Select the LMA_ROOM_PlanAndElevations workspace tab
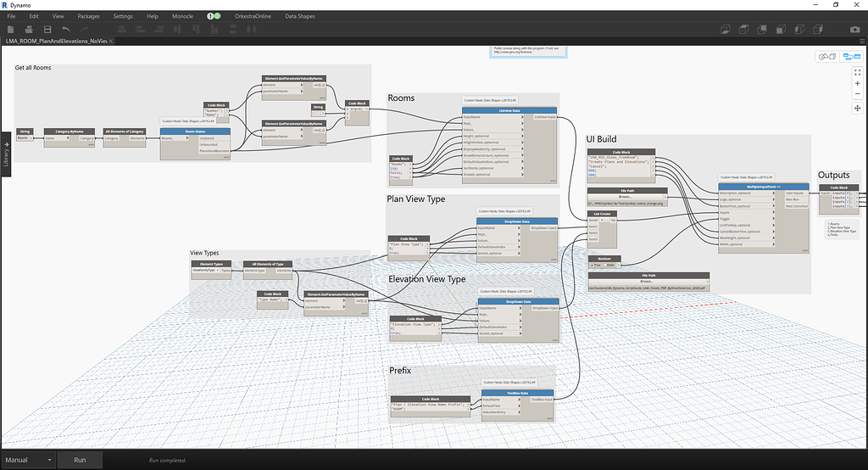The image size is (868, 470). 56,41
